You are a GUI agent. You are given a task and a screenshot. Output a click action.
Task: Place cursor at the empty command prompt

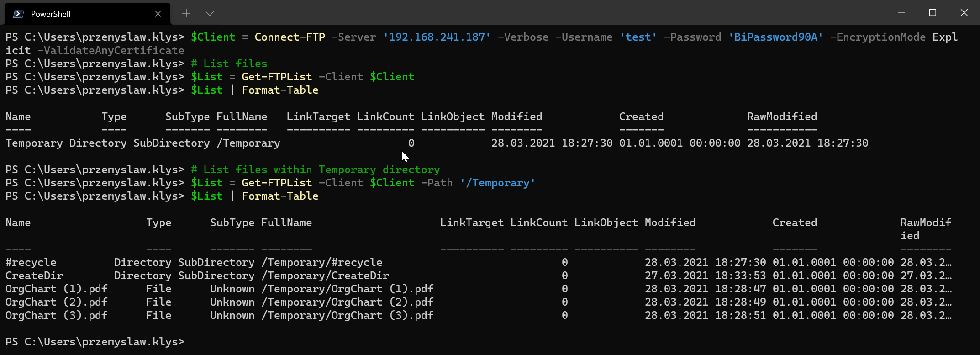192,341
